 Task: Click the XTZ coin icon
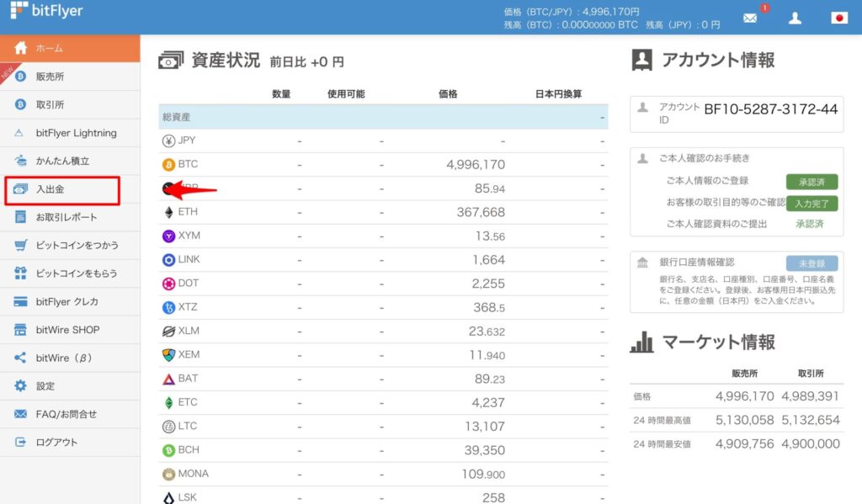(x=168, y=307)
